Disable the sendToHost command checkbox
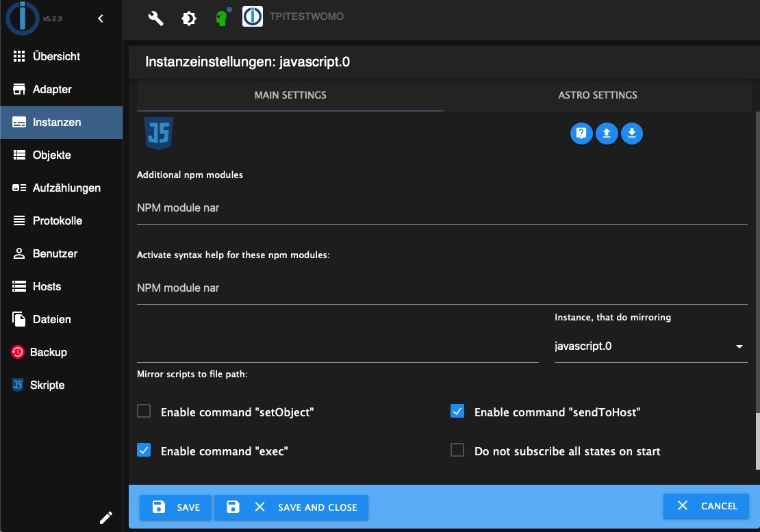 pyautogui.click(x=457, y=411)
